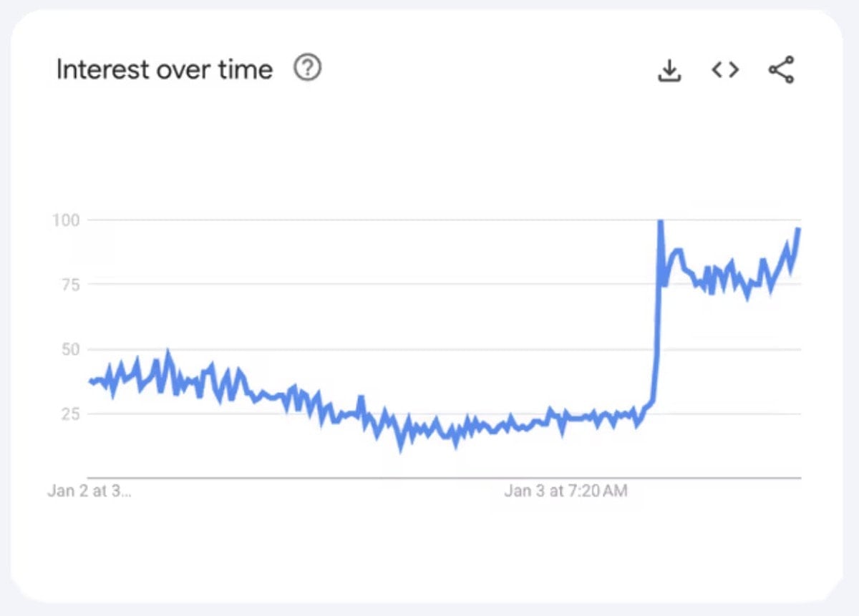Click the "Interest over time" title
The width and height of the screenshot is (859, 616).
(x=164, y=69)
